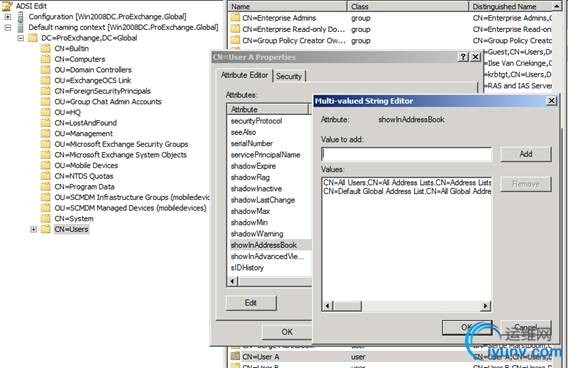The height and width of the screenshot is (368, 568).
Task: Click the CN=User A user icon in list
Action: tap(235, 356)
